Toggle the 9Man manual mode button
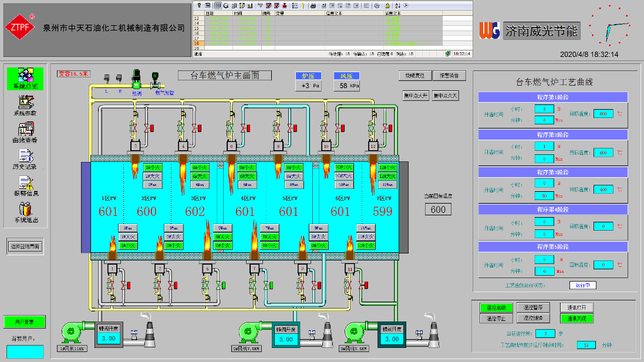The width and height of the screenshot is (644, 362). coord(318,228)
